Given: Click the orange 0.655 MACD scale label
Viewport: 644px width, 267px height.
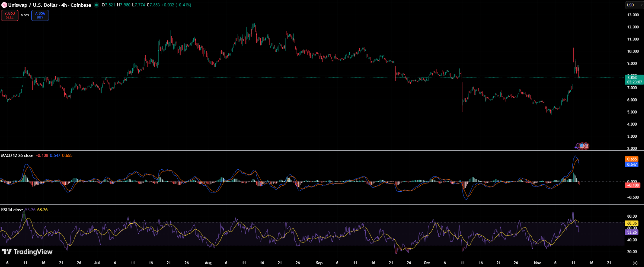Looking at the screenshot, I should coord(632,159).
